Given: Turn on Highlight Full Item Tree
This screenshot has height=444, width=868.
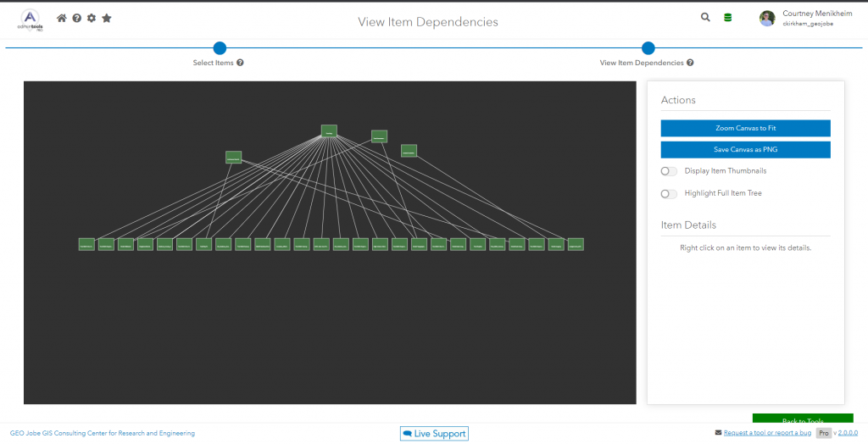Looking at the screenshot, I should click(x=669, y=193).
